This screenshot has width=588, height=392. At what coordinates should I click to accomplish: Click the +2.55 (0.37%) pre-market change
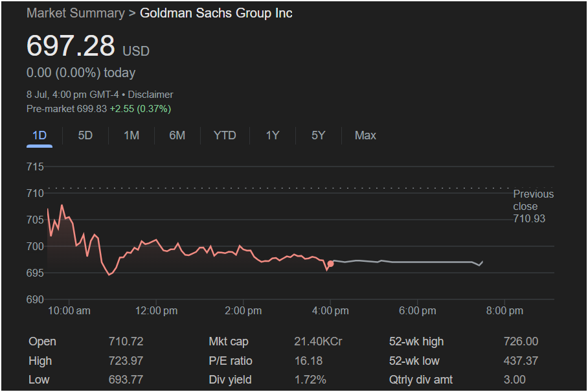pos(141,109)
